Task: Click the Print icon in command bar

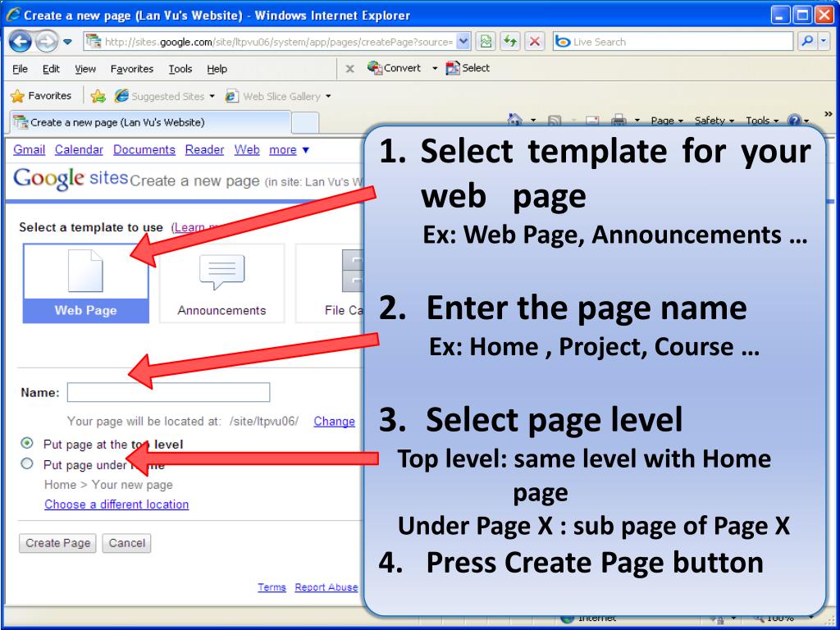Action: pos(619,120)
